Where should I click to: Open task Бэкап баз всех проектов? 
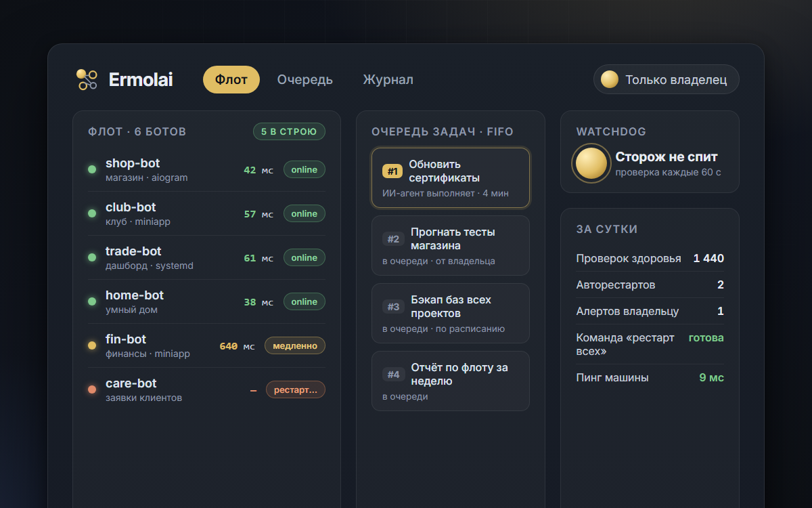point(451,313)
